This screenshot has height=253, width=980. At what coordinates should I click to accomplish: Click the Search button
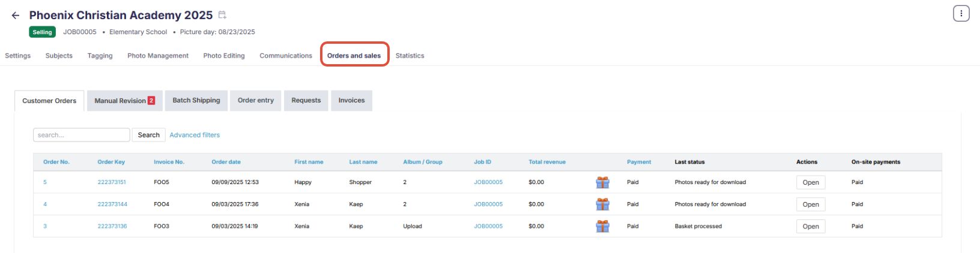click(149, 135)
